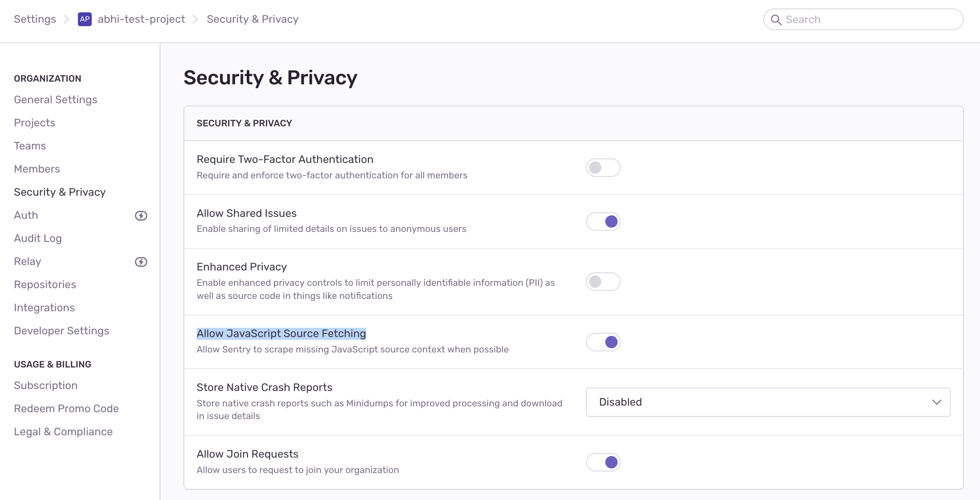Click the AP project avatar in the breadcrumb
This screenshot has height=500, width=980.
coord(85,19)
